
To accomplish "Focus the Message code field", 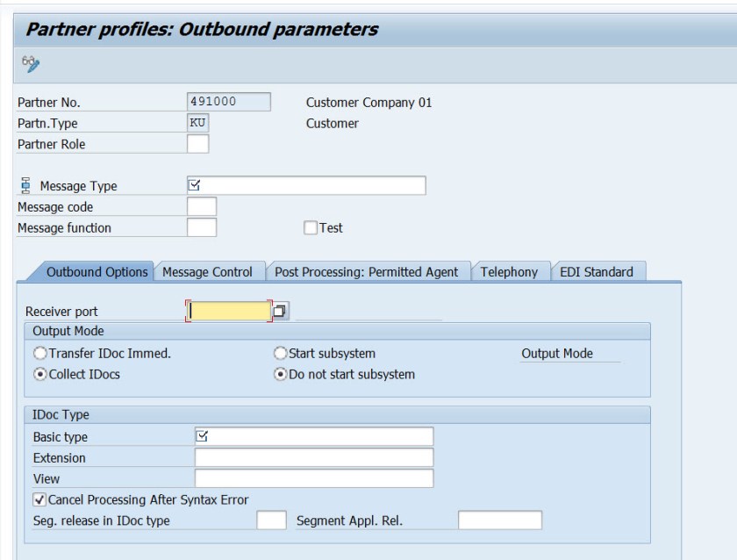I will click(202, 207).
